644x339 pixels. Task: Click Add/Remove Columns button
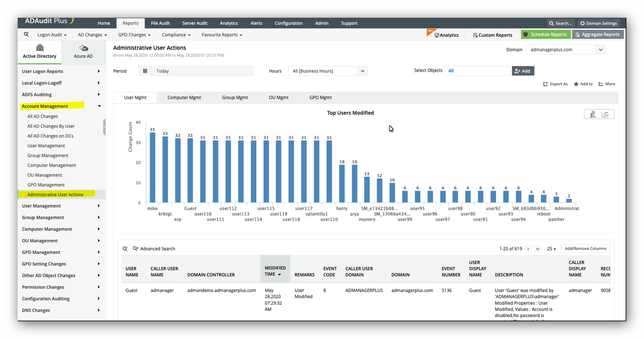tap(585, 249)
